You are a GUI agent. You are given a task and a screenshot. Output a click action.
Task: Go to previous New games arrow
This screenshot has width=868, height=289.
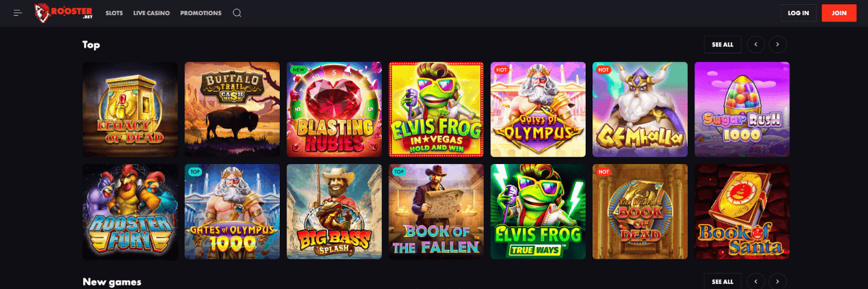pos(756,281)
